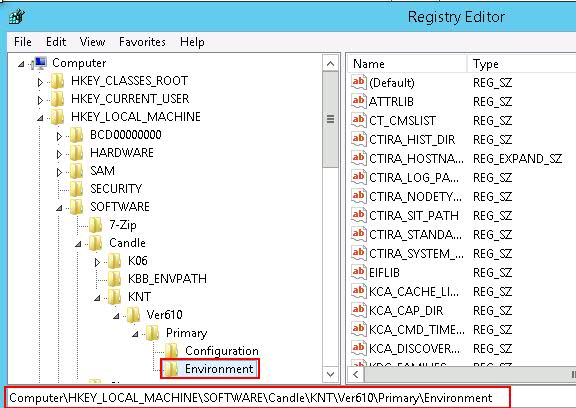
Task: Select the Ver610 tree label
Action: tap(165, 315)
